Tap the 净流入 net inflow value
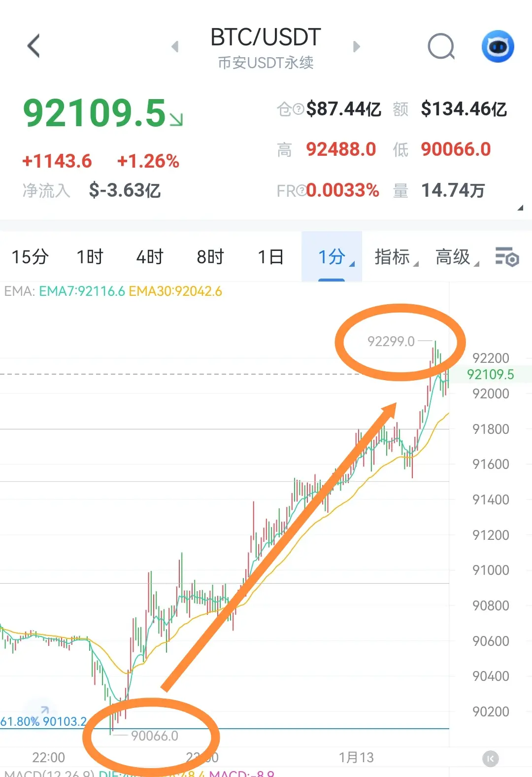This screenshot has height=777, width=532. pos(125,190)
